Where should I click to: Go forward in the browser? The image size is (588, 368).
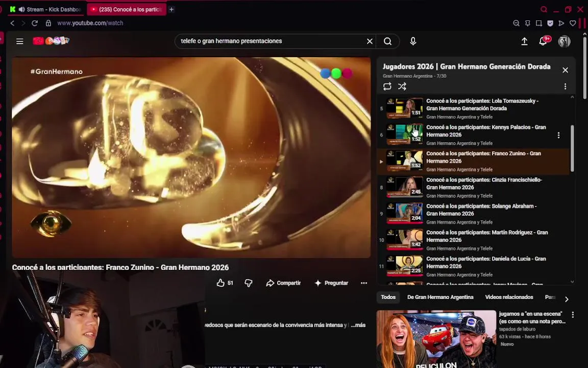coord(23,24)
